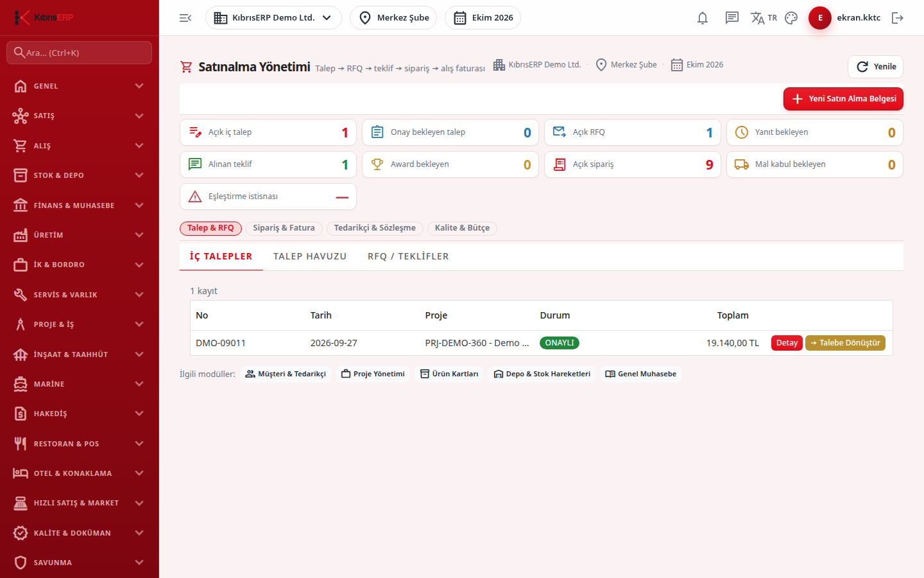The image size is (924, 578).
Task: Open Ekim 2026 period selector
Action: click(483, 18)
